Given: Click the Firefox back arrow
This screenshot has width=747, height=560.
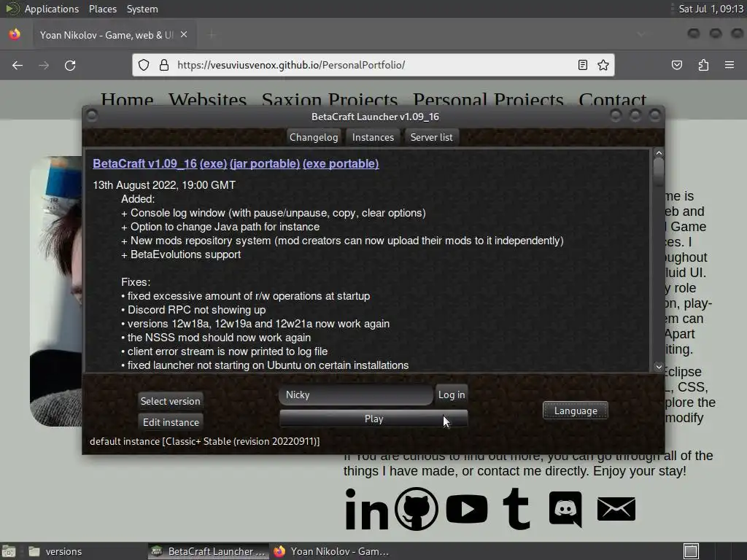Looking at the screenshot, I should point(18,65).
